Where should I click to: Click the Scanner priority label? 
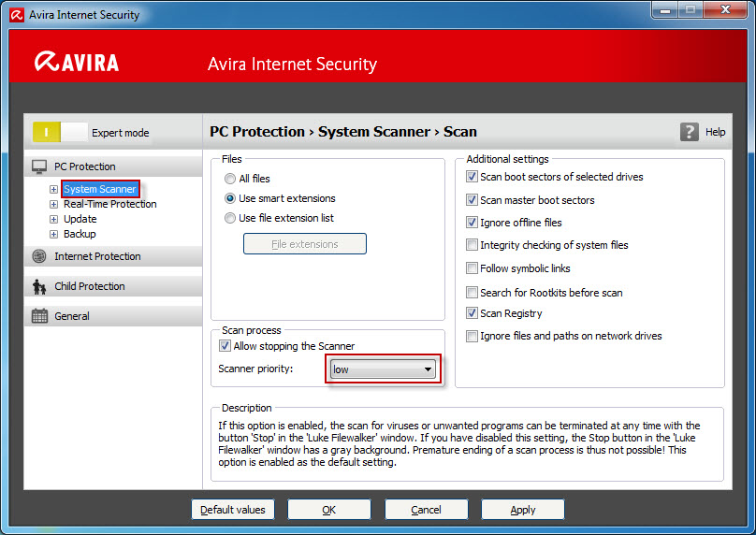255,369
